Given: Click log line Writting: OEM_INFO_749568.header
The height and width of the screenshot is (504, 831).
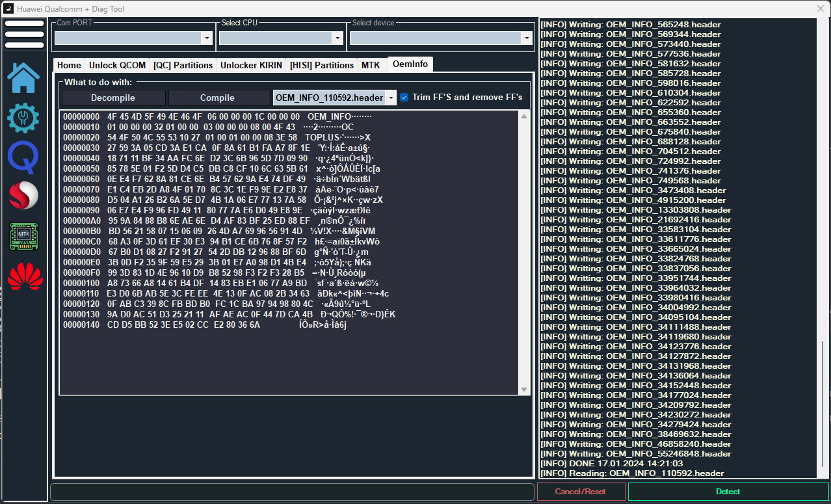Looking at the screenshot, I should pos(630,181).
